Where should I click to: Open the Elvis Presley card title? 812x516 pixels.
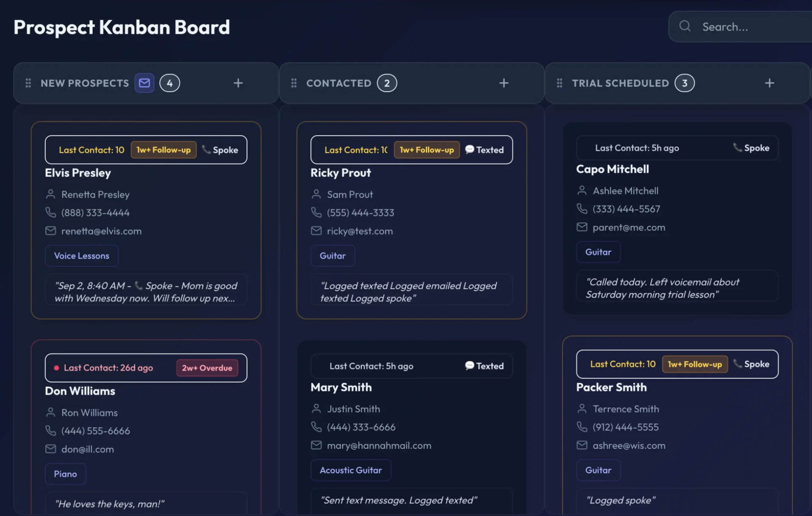(x=78, y=173)
